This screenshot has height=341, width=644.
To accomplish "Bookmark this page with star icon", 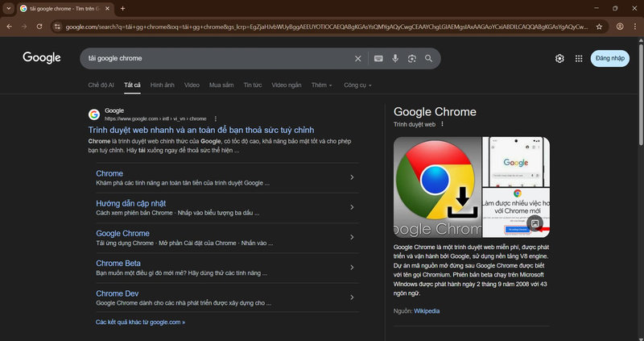I will click(x=599, y=27).
